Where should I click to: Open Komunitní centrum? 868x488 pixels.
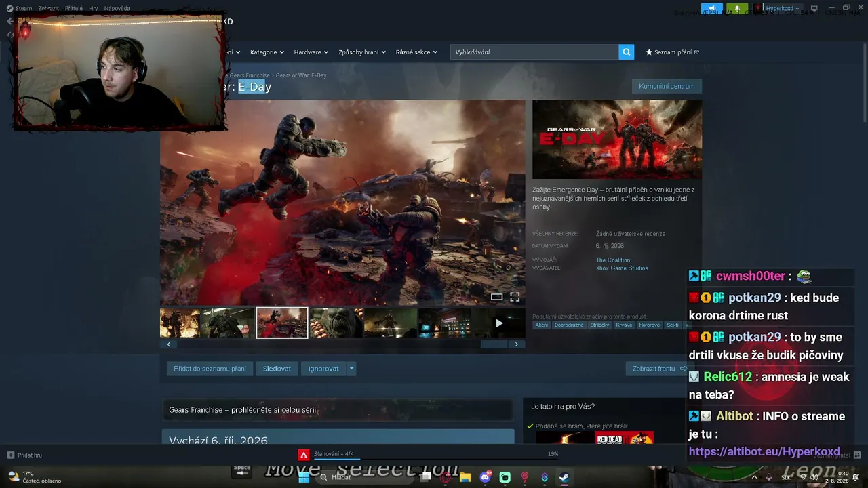[667, 86]
